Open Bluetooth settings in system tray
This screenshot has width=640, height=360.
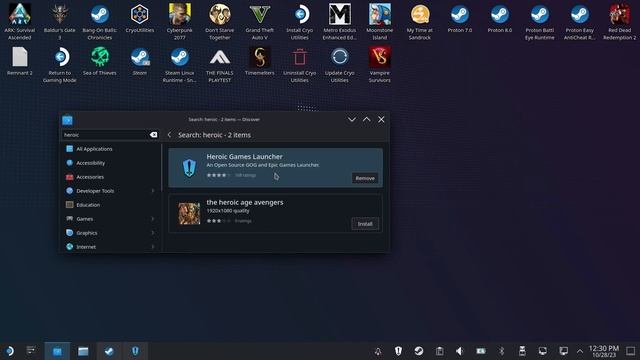[501, 351]
